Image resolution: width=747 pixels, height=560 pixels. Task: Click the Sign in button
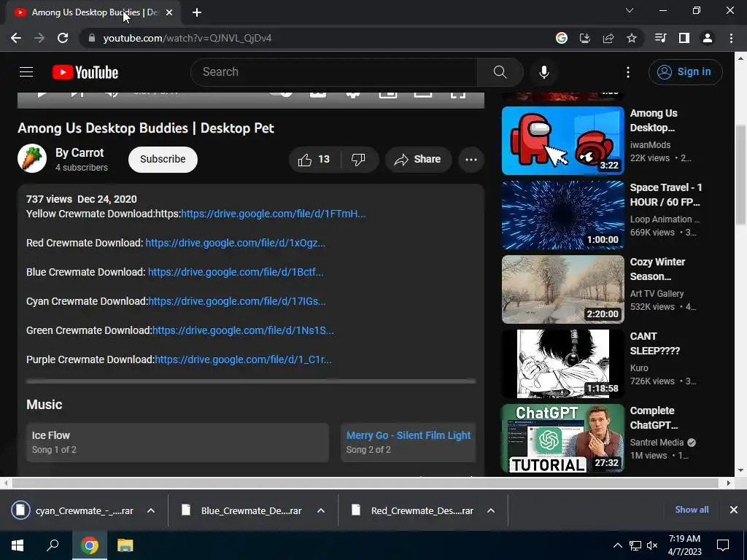685,72
